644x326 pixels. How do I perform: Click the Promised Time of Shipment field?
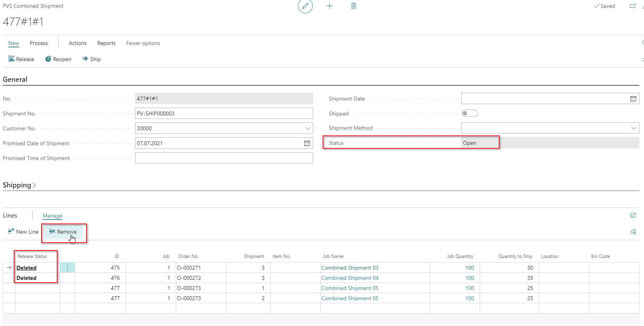224,158
